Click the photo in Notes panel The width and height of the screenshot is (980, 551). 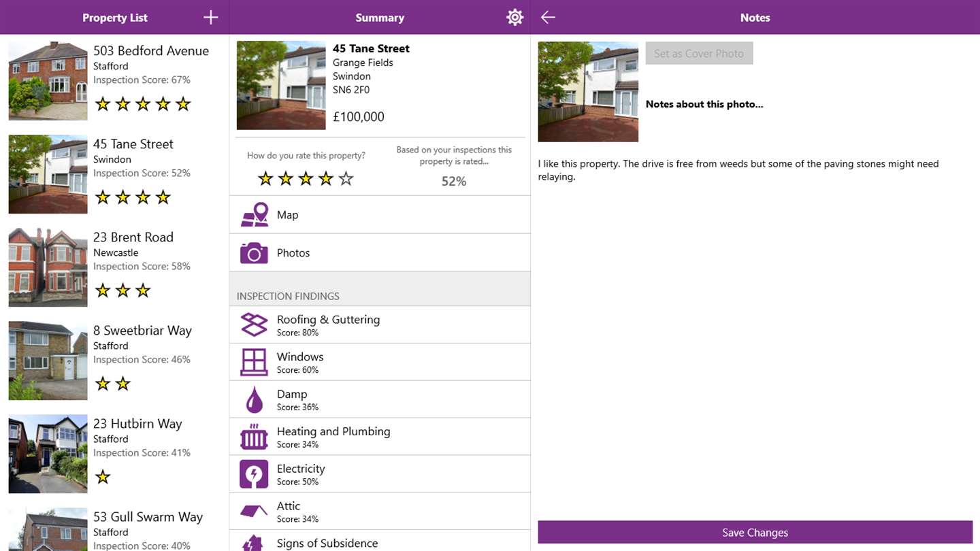pyautogui.click(x=588, y=92)
